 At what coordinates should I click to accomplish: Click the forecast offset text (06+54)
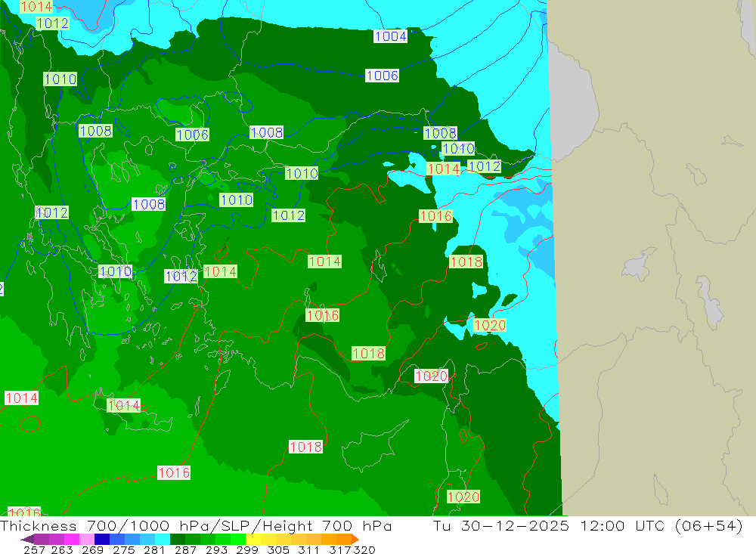[709, 525]
